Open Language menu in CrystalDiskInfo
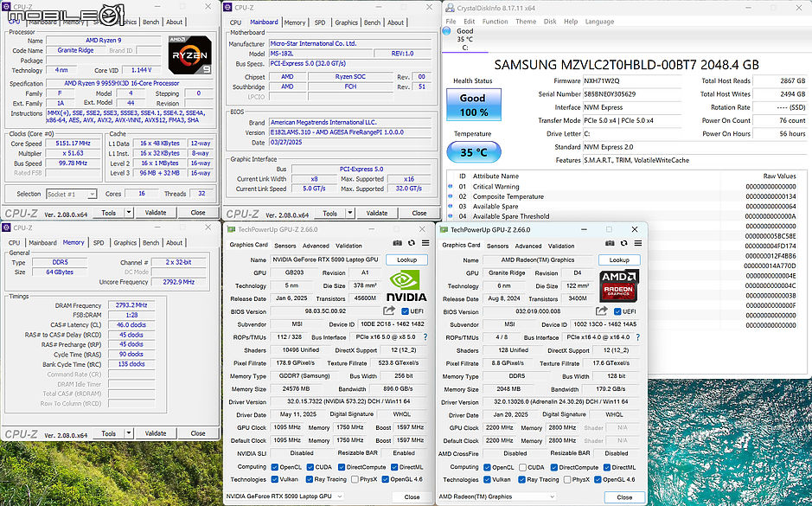The image size is (812, 506). [599, 22]
